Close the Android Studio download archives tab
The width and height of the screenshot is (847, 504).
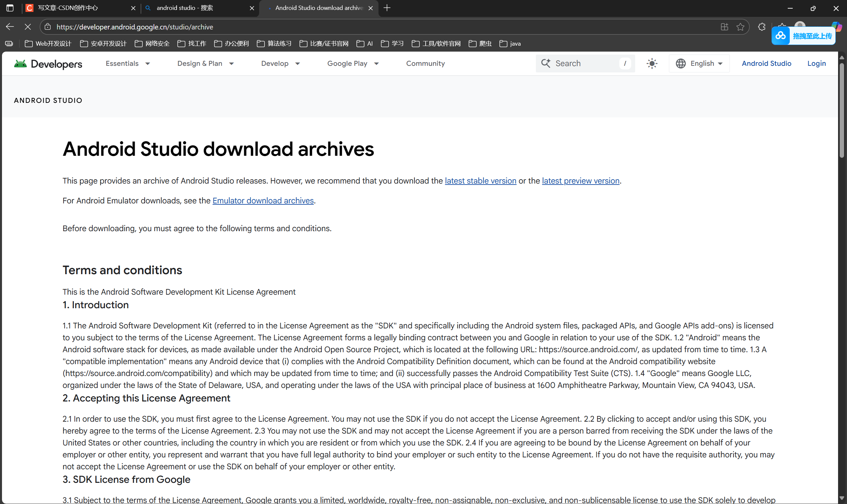(x=370, y=8)
